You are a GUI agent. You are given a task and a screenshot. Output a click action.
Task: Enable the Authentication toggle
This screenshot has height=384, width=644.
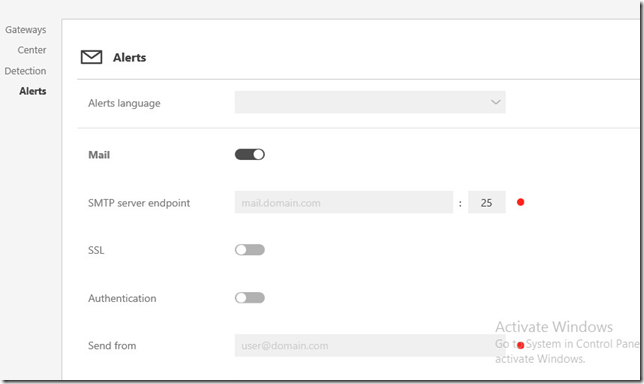(x=250, y=298)
